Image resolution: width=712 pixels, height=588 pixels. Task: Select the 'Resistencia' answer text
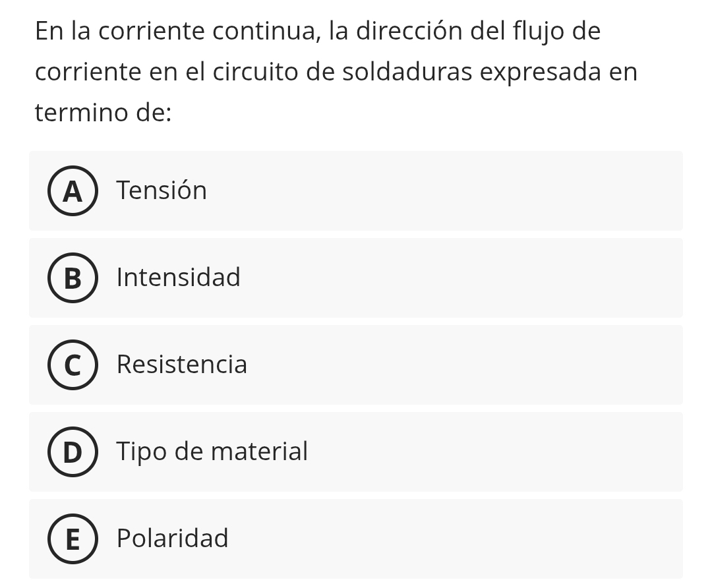182,365
